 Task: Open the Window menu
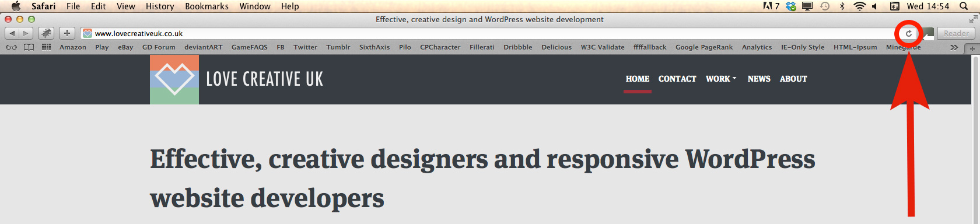(x=255, y=6)
